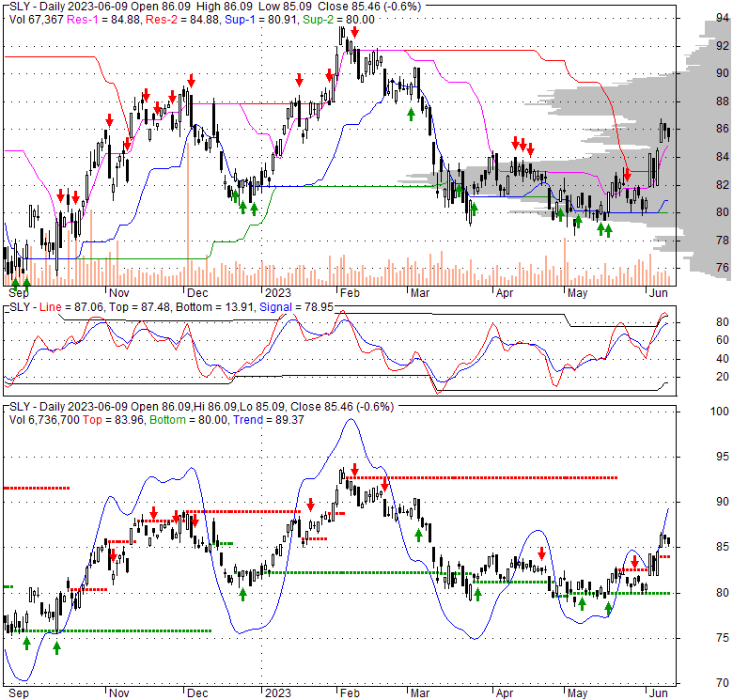733x700 pixels.
Task: Click the Nov month label under top chart
Action: click(x=118, y=293)
